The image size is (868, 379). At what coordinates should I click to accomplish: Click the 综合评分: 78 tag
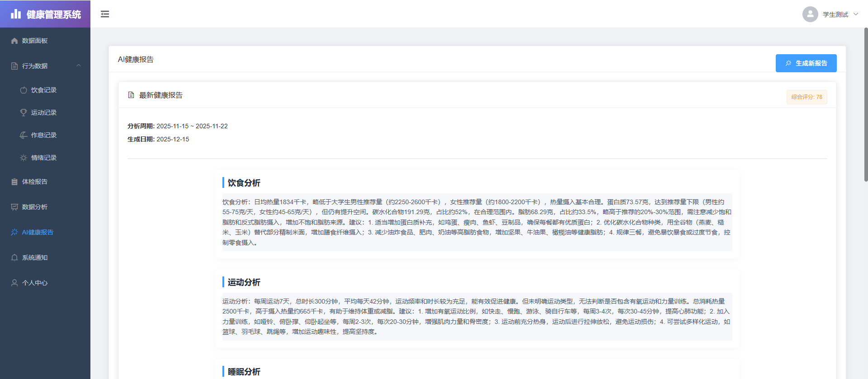pos(807,97)
